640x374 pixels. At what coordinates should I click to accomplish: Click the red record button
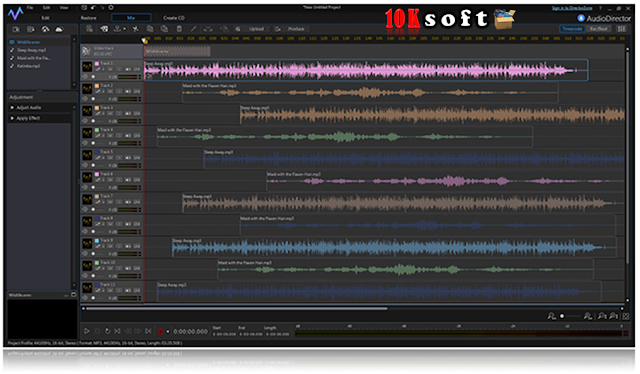click(x=160, y=332)
